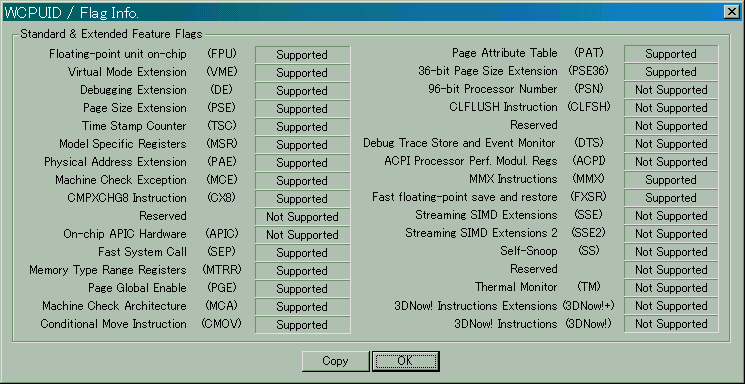The width and height of the screenshot is (745, 384).
Task: Click the PAT status value
Action: pyautogui.click(x=671, y=54)
